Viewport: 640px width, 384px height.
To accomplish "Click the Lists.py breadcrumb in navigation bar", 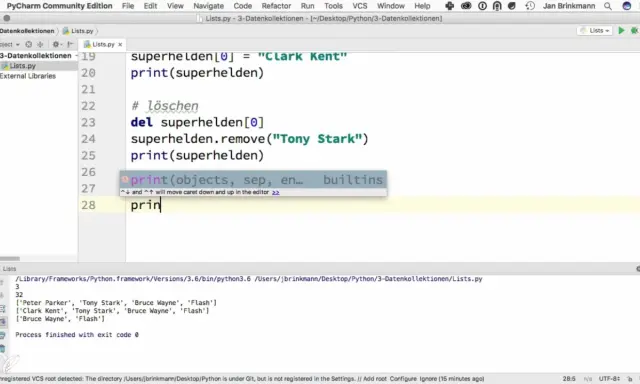I will click(x=79, y=31).
